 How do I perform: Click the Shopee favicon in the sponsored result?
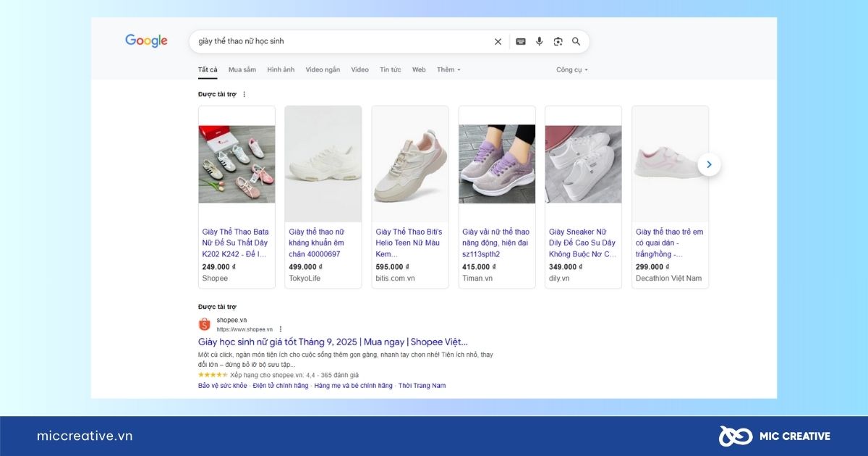coord(204,324)
